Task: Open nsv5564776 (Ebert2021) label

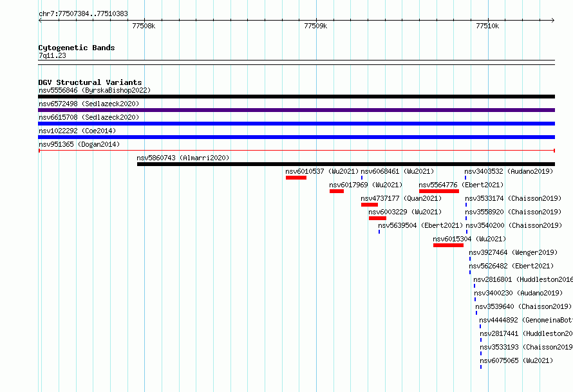Action: point(461,185)
